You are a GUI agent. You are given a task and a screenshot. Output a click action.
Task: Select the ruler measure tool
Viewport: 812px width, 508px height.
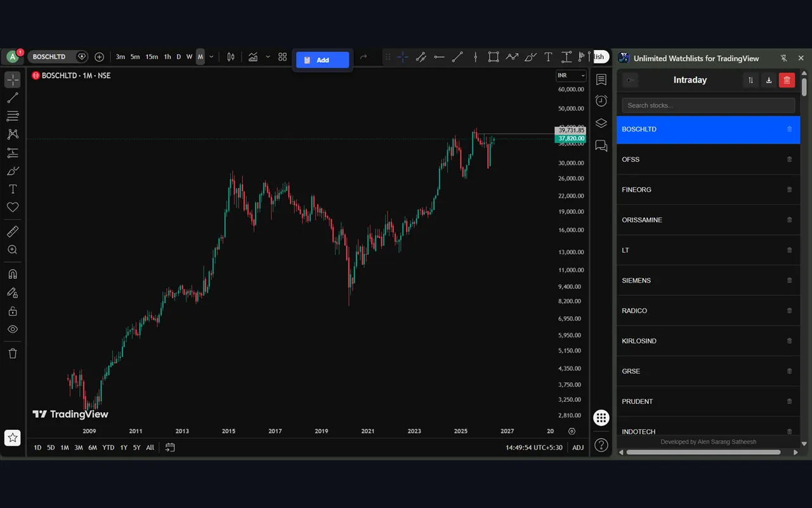click(13, 231)
